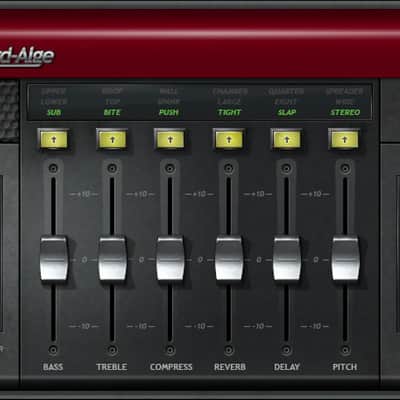Click the Lord-Alge logo in the red header
The height and width of the screenshot is (400, 400).
pos(27,57)
